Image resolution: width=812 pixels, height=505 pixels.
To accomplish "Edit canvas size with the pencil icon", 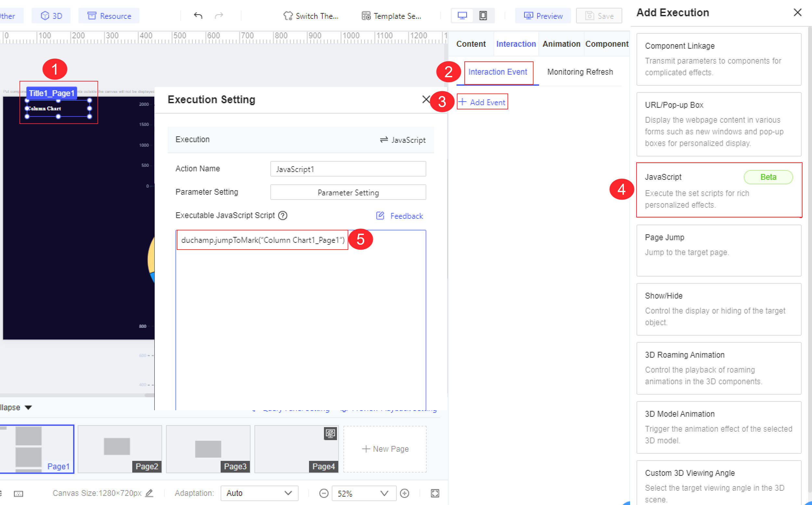I will 149,493.
